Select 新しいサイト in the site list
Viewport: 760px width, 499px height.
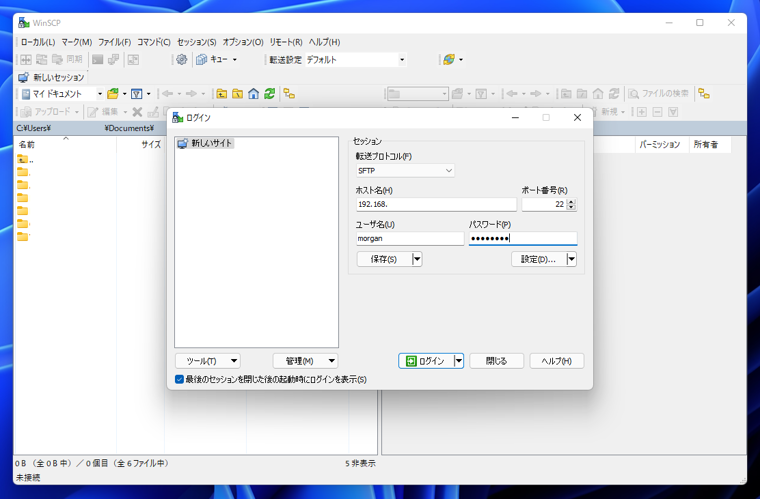(x=206, y=143)
